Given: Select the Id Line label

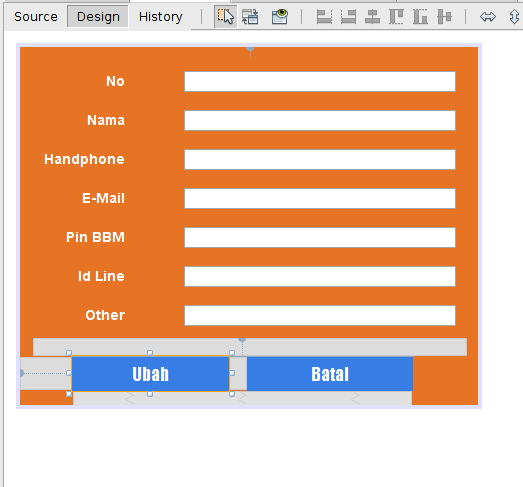Looking at the screenshot, I should pos(101,277).
